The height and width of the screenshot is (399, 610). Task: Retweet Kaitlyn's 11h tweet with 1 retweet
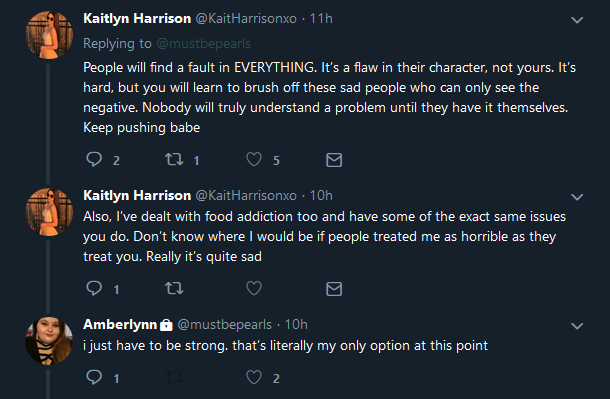(x=174, y=159)
